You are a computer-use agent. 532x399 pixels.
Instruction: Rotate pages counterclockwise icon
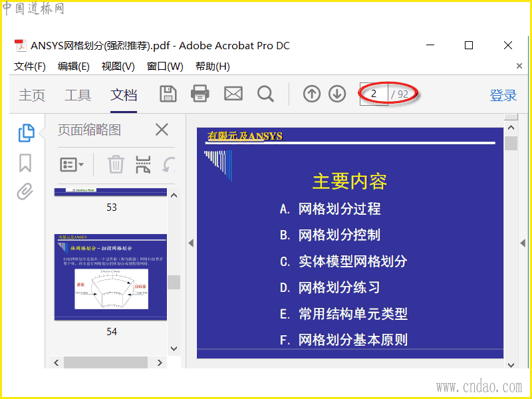[x=169, y=164]
